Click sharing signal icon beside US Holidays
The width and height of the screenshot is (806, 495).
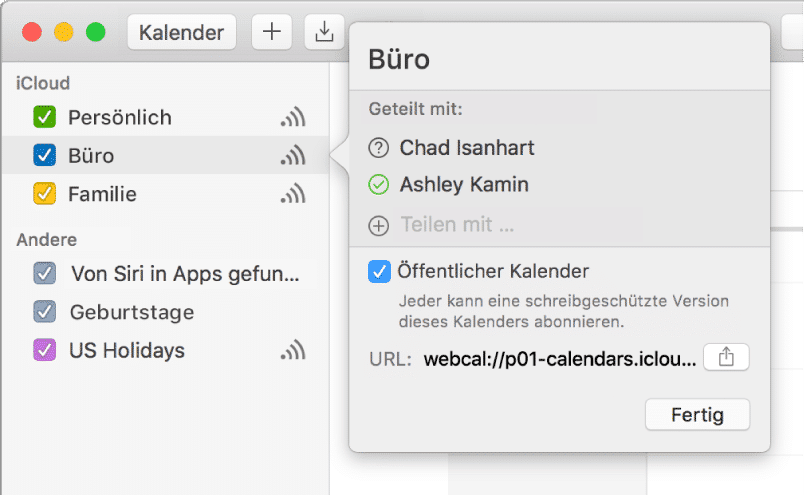pos(292,351)
